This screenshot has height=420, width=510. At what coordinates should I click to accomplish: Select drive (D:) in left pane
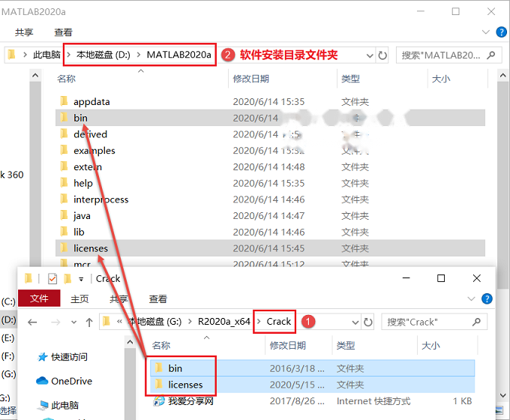[x=8, y=319]
